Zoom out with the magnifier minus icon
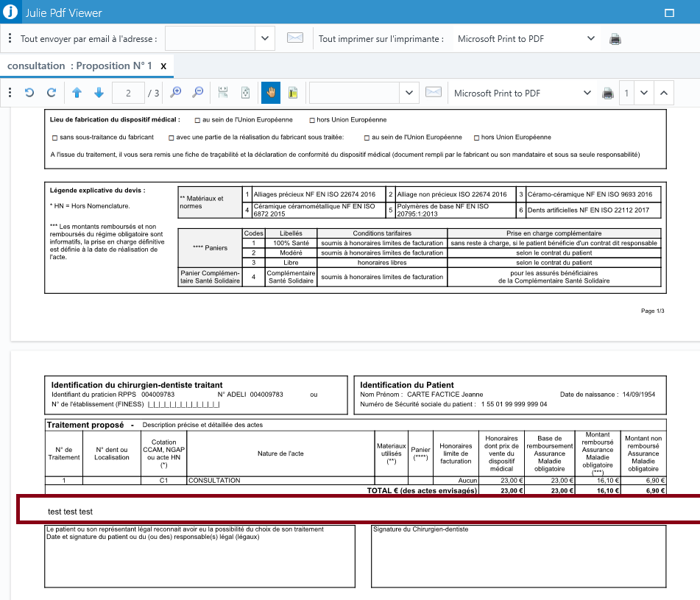The image size is (700, 600). coord(198,93)
